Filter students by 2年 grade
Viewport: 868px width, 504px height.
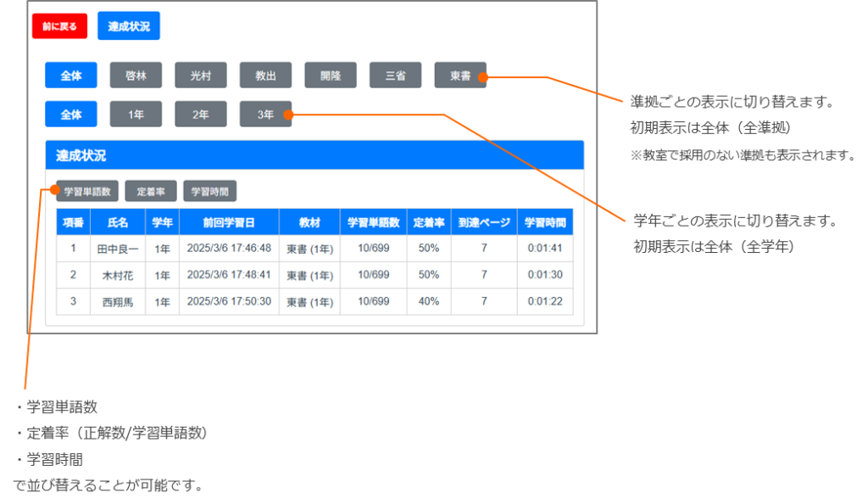pyautogui.click(x=201, y=115)
